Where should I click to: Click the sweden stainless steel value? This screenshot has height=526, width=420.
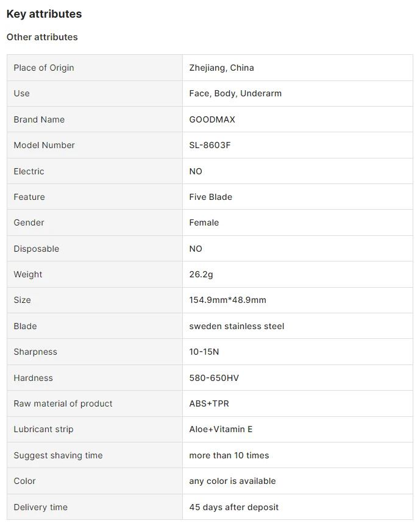237,326
